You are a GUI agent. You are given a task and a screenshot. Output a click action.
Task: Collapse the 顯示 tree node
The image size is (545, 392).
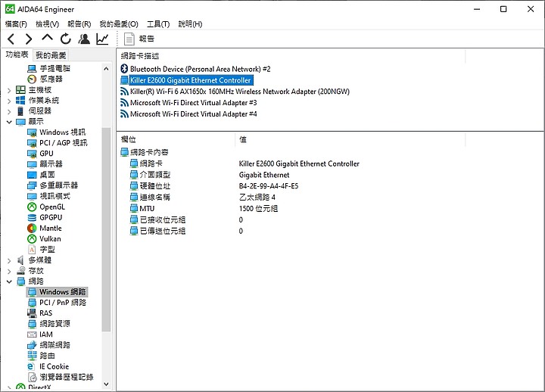(x=9, y=122)
